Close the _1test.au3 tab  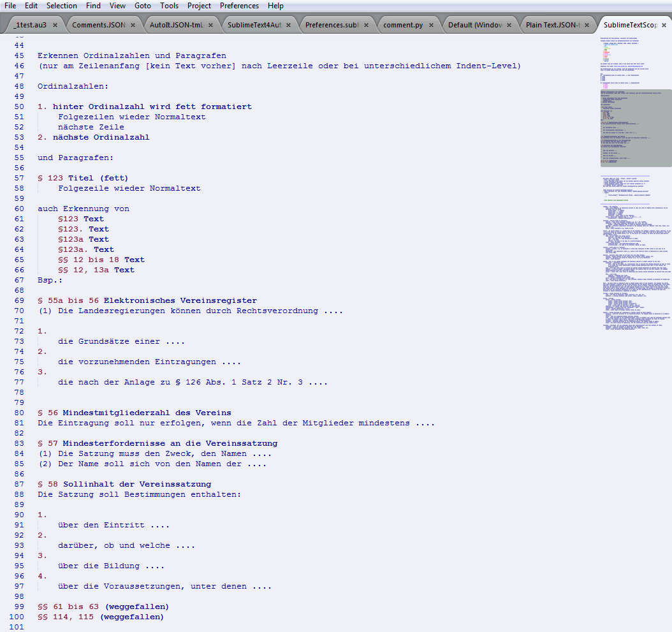[x=55, y=26]
